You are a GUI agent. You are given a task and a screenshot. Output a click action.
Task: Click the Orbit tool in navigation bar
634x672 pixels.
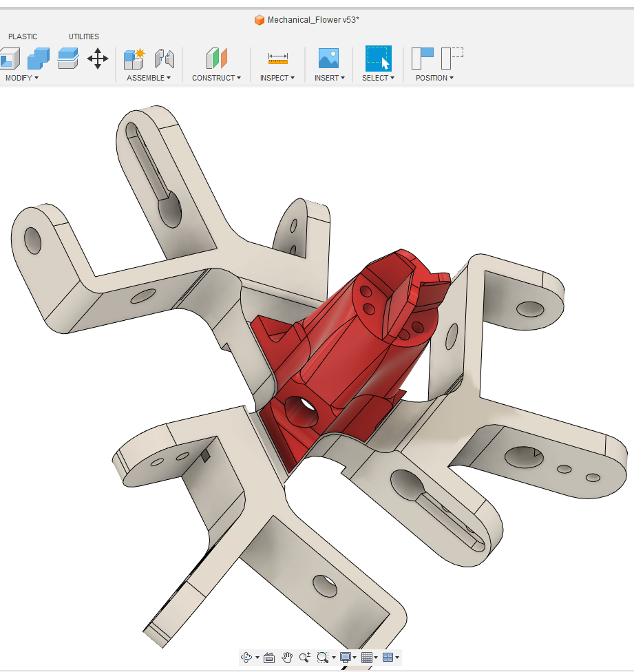[246, 657]
